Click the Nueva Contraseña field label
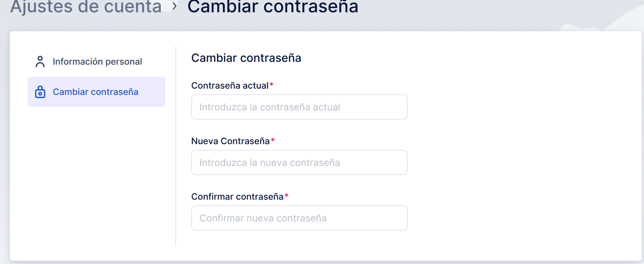The image size is (644, 264). tap(230, 141)
